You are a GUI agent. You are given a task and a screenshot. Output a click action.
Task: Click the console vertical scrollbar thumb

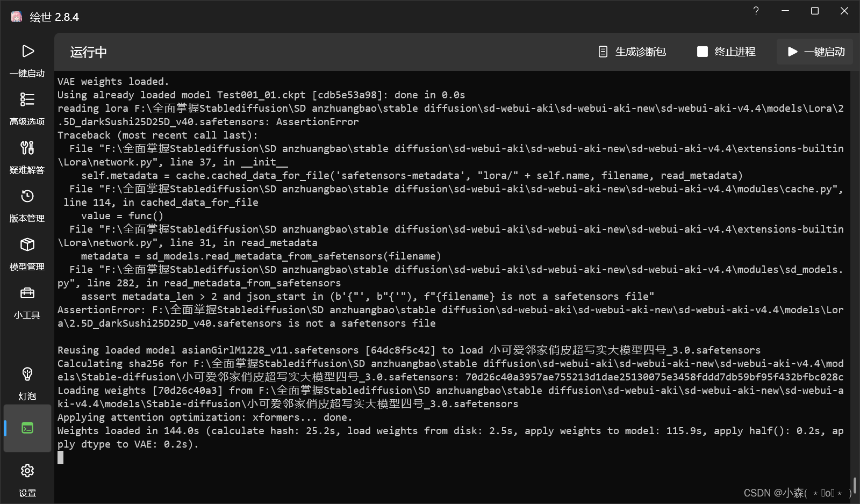855,485
